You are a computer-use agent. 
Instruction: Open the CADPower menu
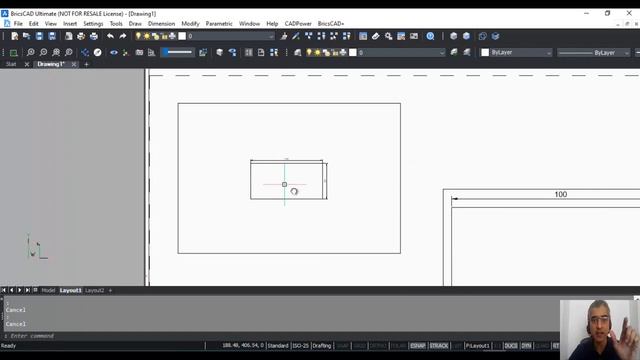point(298,24)
